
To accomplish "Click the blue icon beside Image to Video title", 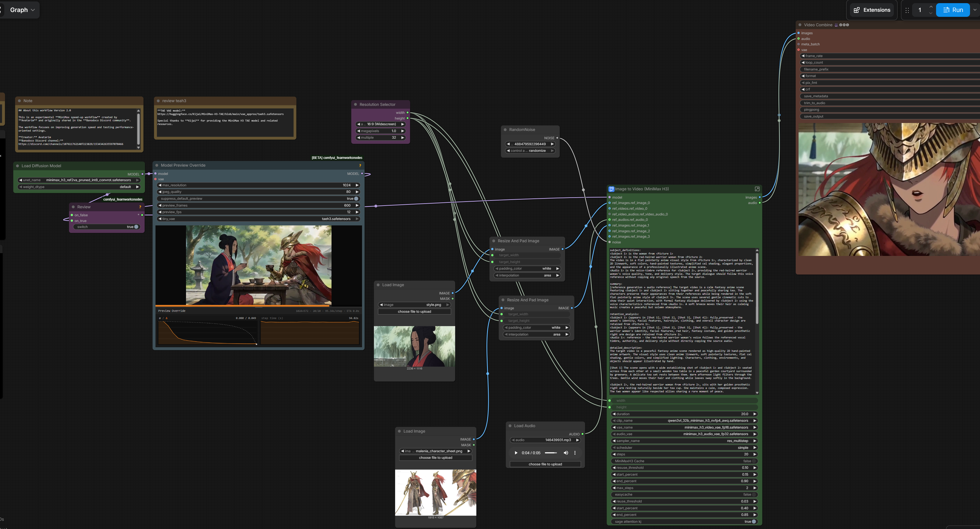I will (x=611, y=189).
